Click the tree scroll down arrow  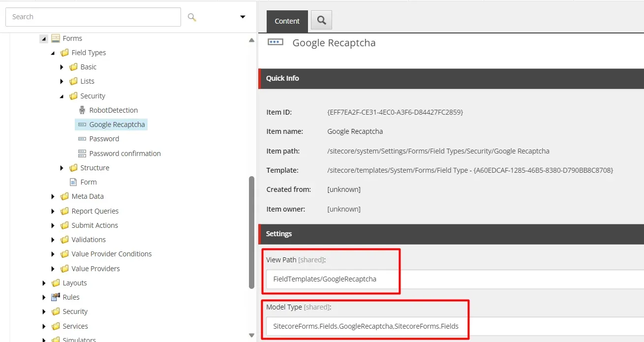251,335
